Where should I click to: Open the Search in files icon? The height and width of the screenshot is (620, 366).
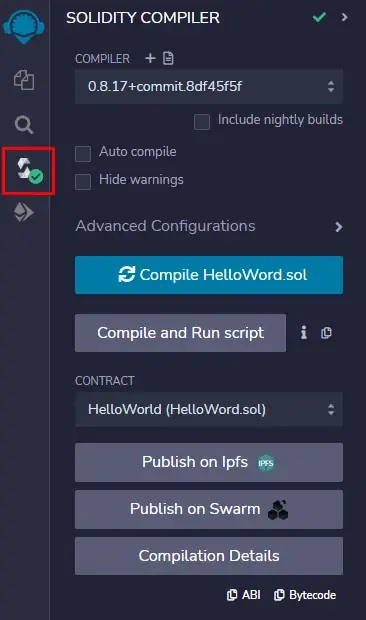[24, 125]
